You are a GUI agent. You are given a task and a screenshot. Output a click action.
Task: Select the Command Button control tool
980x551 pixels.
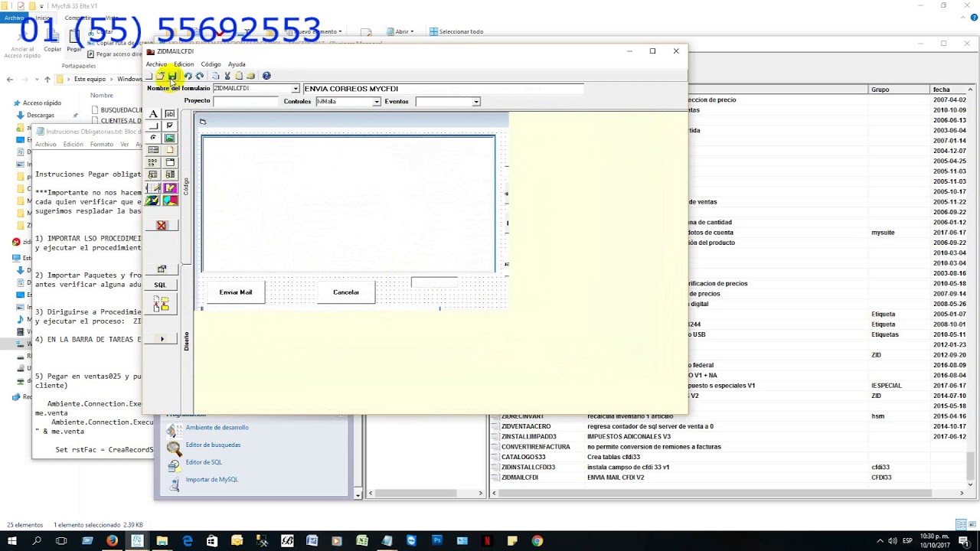click(154, 126)
